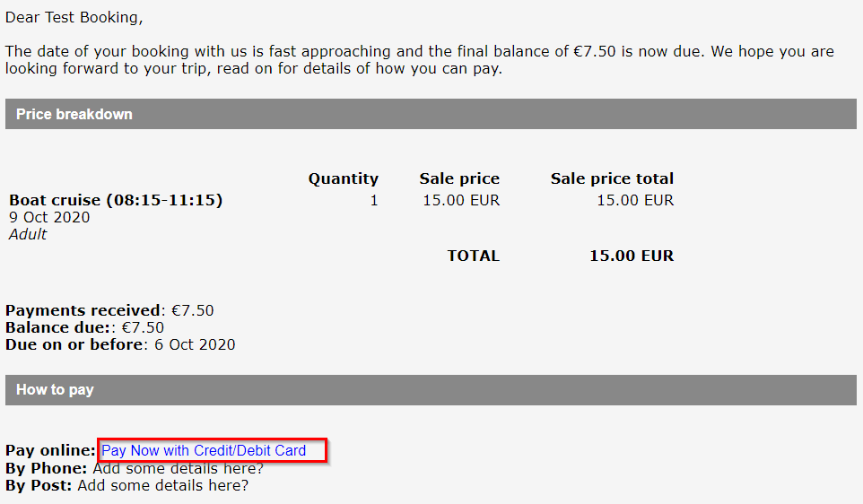Select the Boat cruise (08:15-11:15) item name
This screenshot has height=504, width=863.
pyautogui.click(x=116, y=200)
